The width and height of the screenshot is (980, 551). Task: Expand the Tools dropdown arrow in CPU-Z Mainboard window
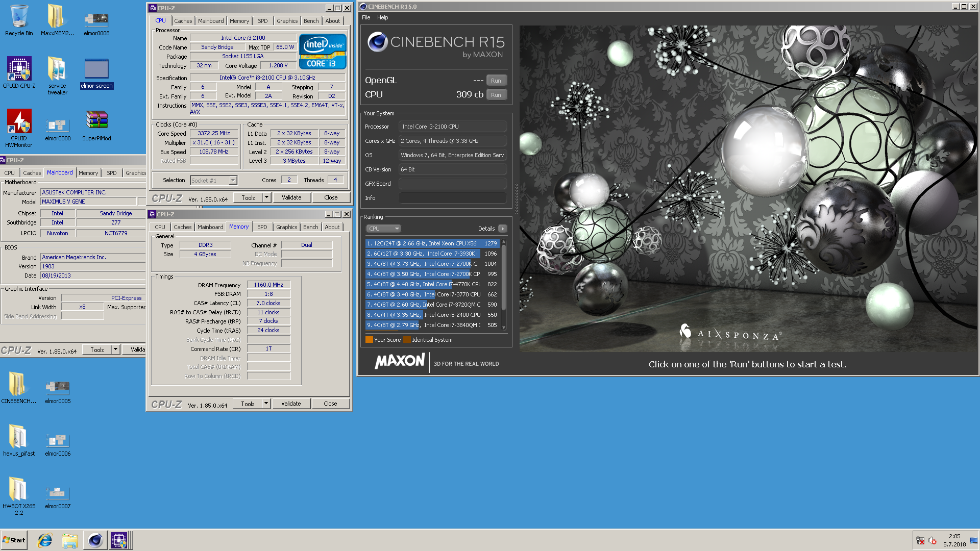pyautogui.click(x=116, y=349)
